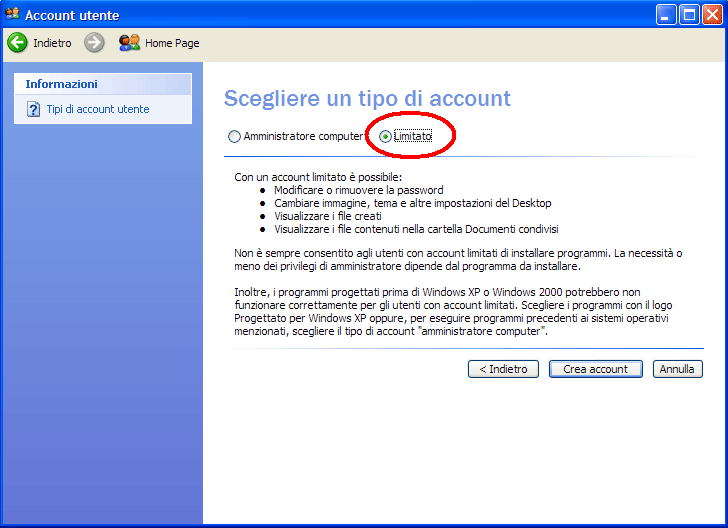Click the < Indietro button
Viewport: 728px width, 528px height.
pos(503,369)
